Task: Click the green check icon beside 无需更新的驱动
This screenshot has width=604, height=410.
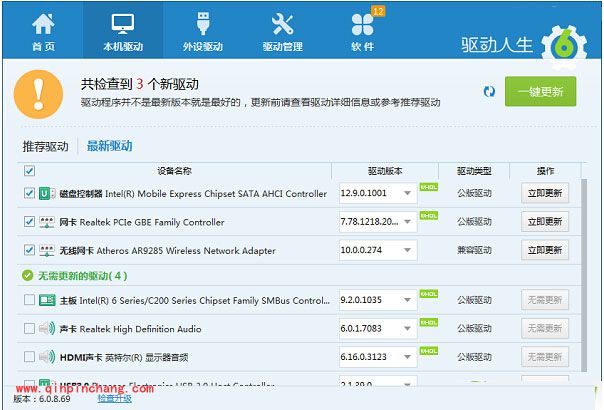Action: pyautogui.click(x=27, y=276)
